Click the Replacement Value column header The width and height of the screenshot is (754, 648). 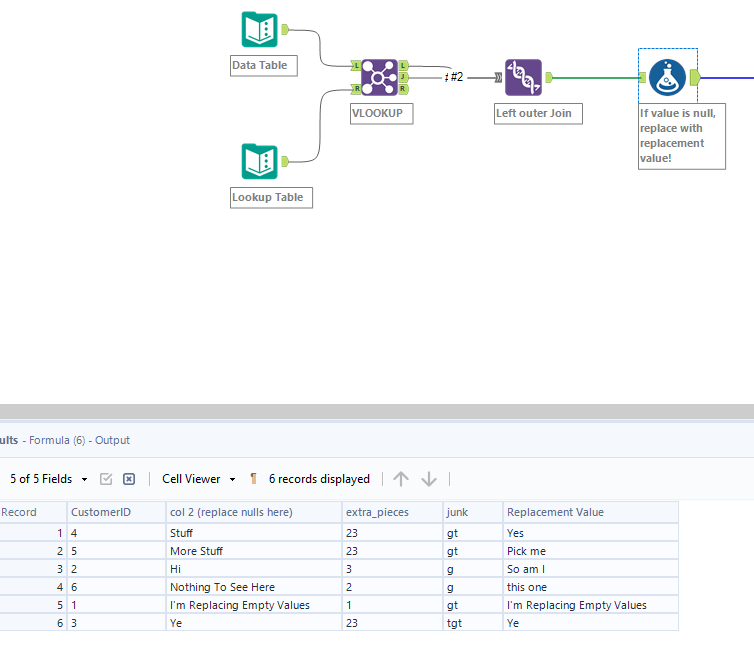point(591,512)
